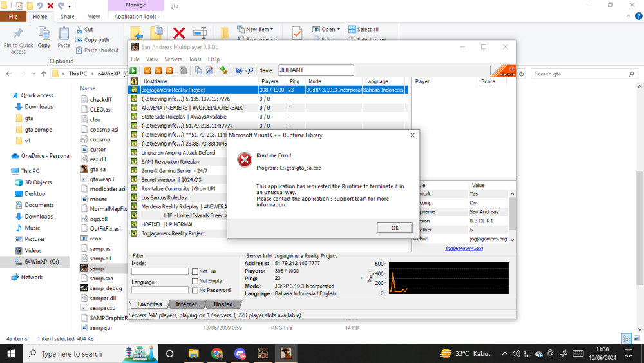This screenshot has height=363, width=644.
Task: Expand the New item dropdown in Explorer ribbon
Action: tap(272, 30)
